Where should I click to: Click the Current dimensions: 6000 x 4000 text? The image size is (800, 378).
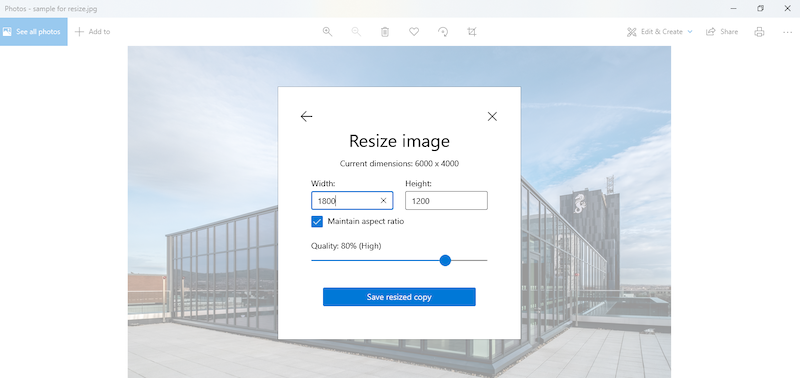tap(399, 164)
